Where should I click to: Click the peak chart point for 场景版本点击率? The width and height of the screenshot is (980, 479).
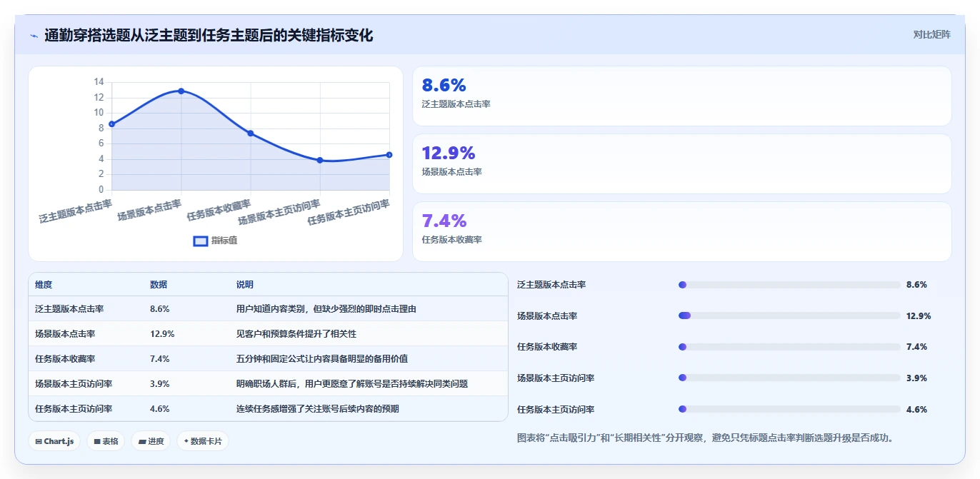tap(181, 91)
